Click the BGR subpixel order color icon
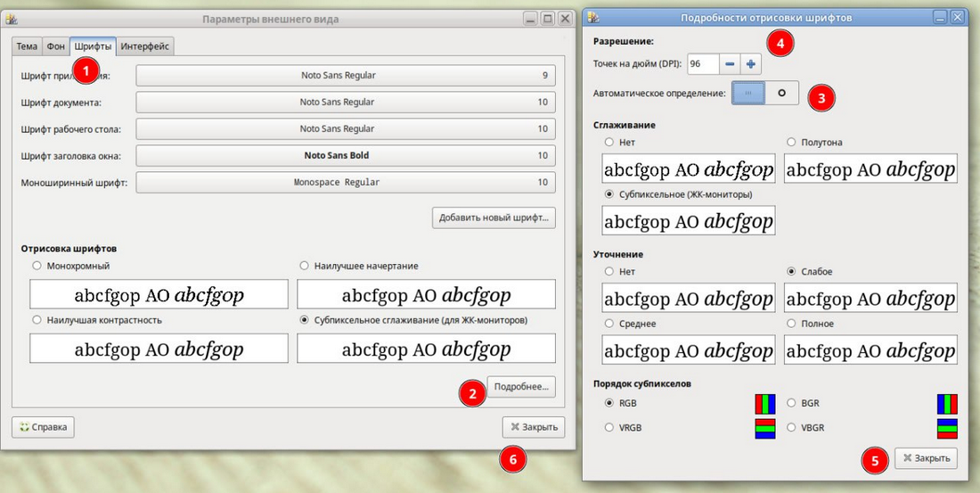 [947, 404]
